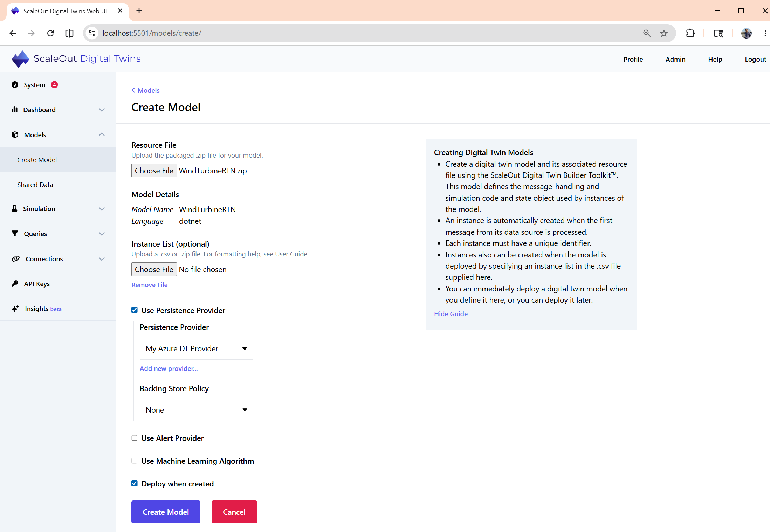This screenshot has width=770, height=532.
Task: Click Choose File under Resource File
Action: click(x=154, y=171)
